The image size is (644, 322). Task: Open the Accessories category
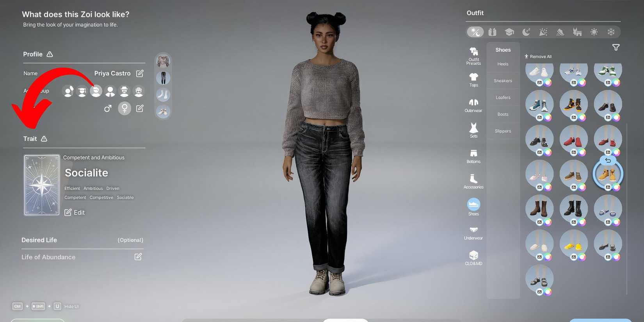[x=473, y=181]
